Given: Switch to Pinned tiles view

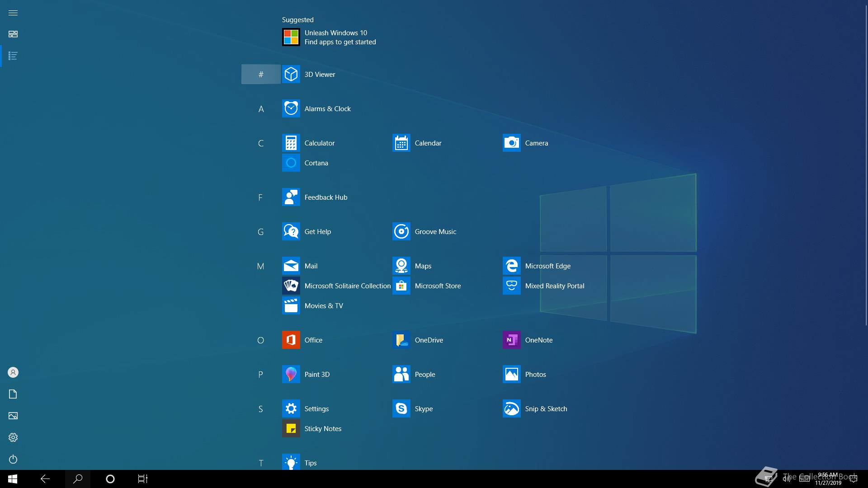Looking at the screenshot, I should click(13, 34).
